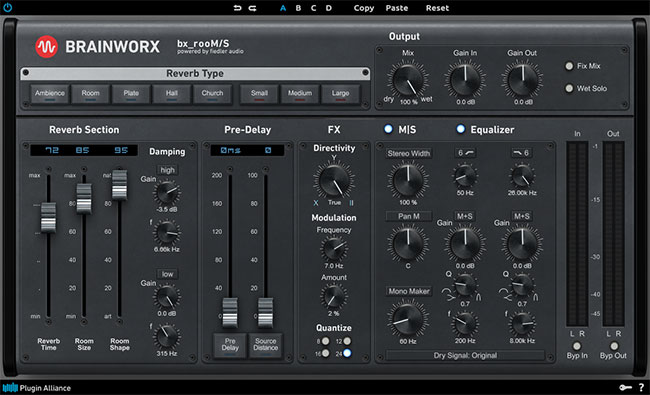Click the Directivity knob
650x395 pixels.
tap(334, 181)
